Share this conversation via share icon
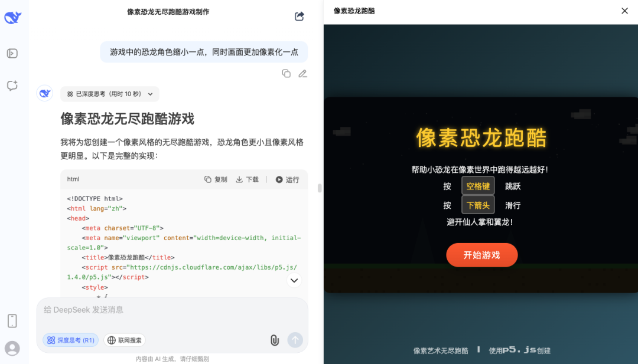Viewport: 638px width, 364px height. (x=300, y=17)
